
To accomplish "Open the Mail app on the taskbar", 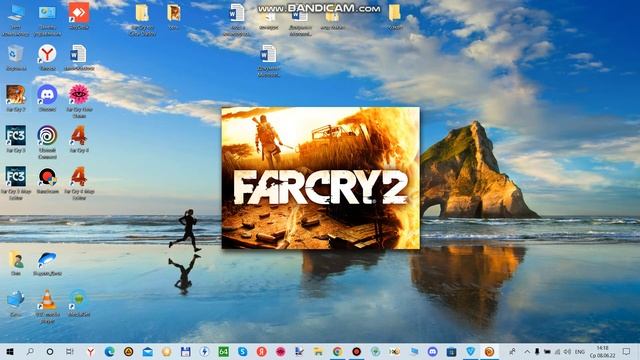I will coord(147,351).
